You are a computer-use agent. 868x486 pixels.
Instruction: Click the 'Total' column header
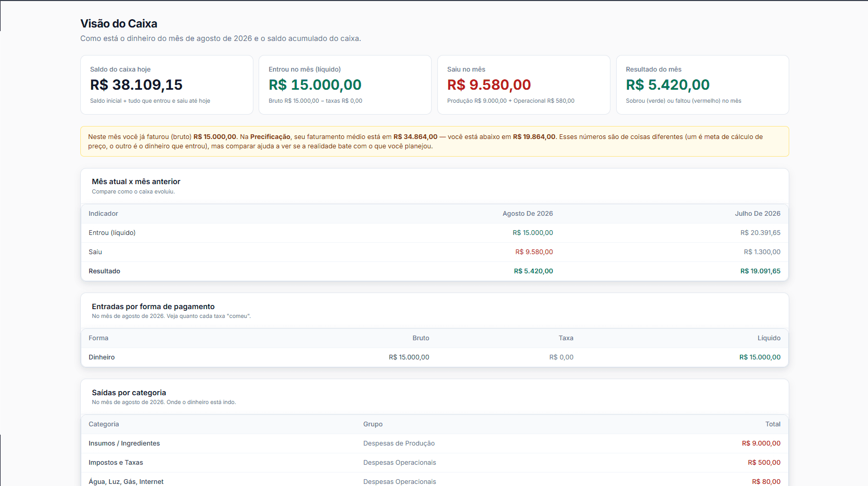(773, 424)
